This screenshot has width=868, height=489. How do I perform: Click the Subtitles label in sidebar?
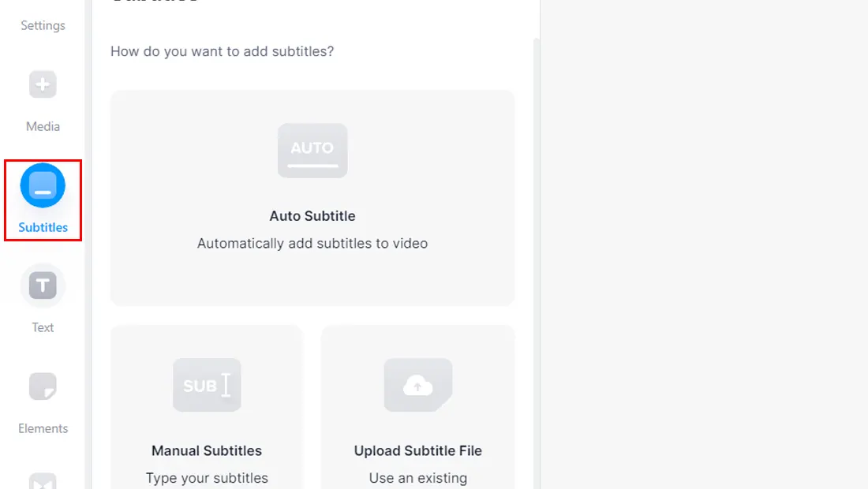tap(43, 227)
